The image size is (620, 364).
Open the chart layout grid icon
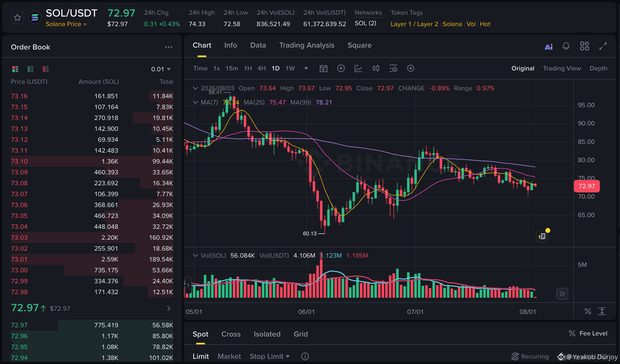click(584, 46)
